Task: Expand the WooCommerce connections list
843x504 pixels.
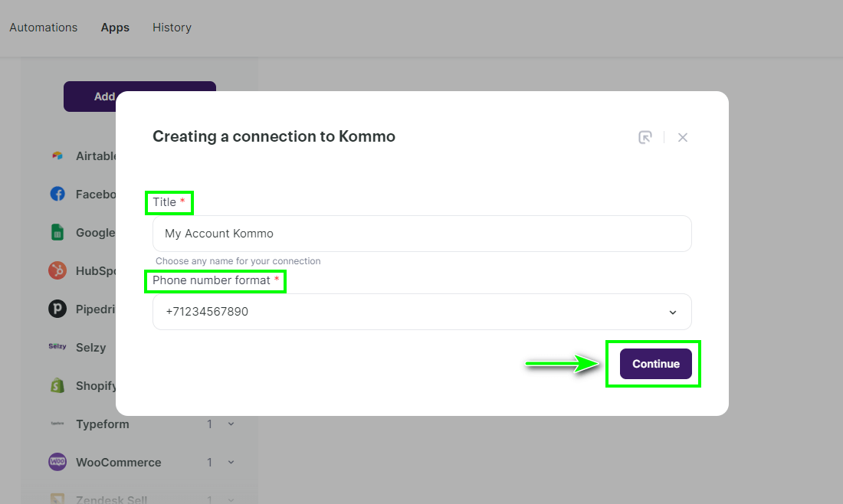Action: click(231, 462)
